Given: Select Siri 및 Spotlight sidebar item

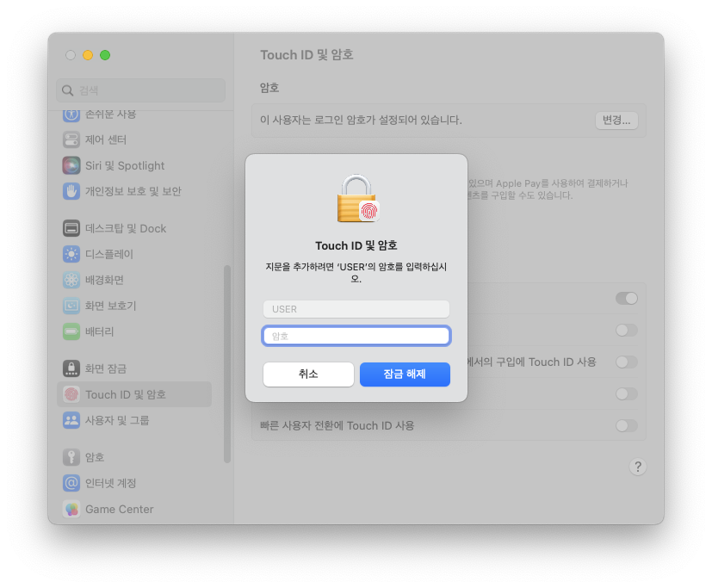Looking at the screenshot, I should pos(125,166).
